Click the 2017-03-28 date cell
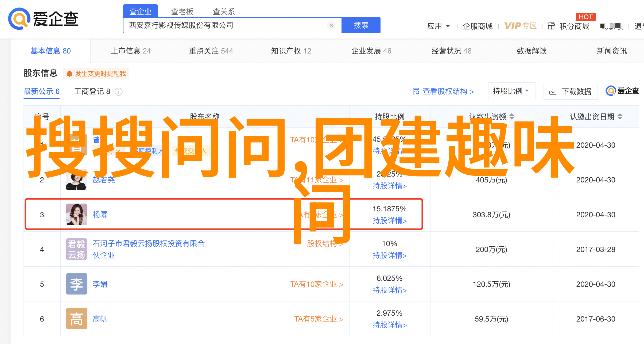Image resolution: width=644 pixels, height=344 pixels. point(596,249)
